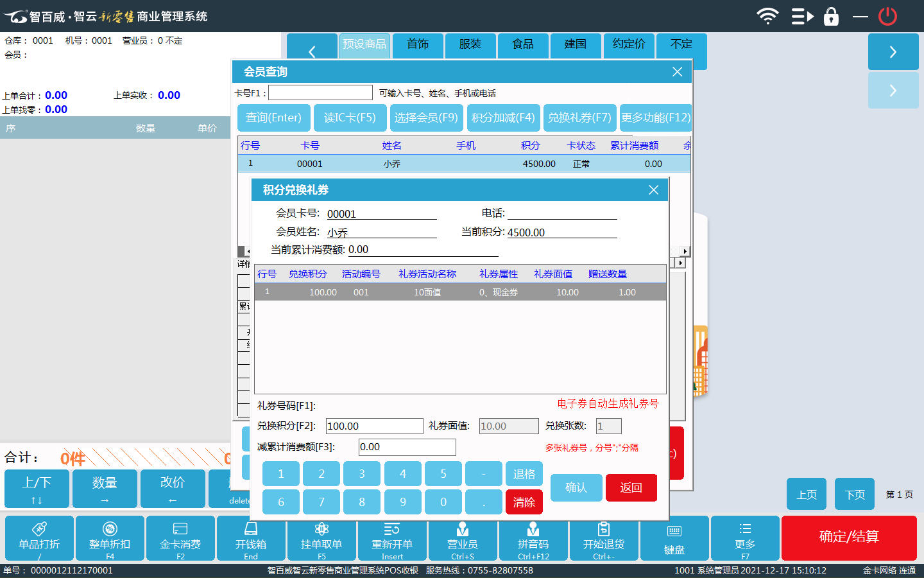This screenshot has width=924, height=578.
Task: Click the 更多 more functions icon
Action: click(744, 538)
